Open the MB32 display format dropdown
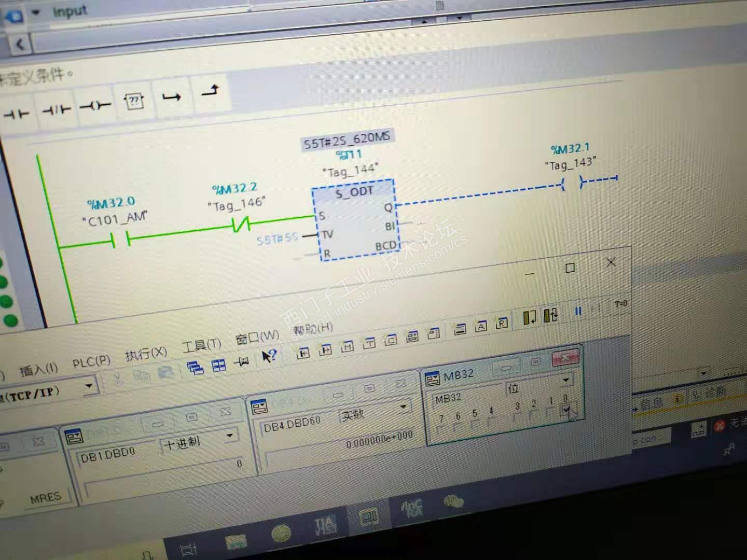 coord(566,380)
